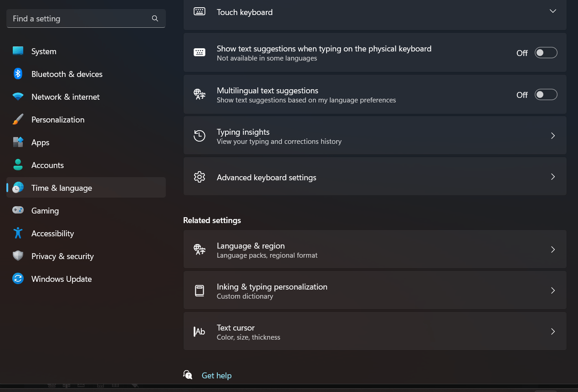The image size is (578, 392).
Task: Click the Bluetooth & devices icon
Action: 18,74
